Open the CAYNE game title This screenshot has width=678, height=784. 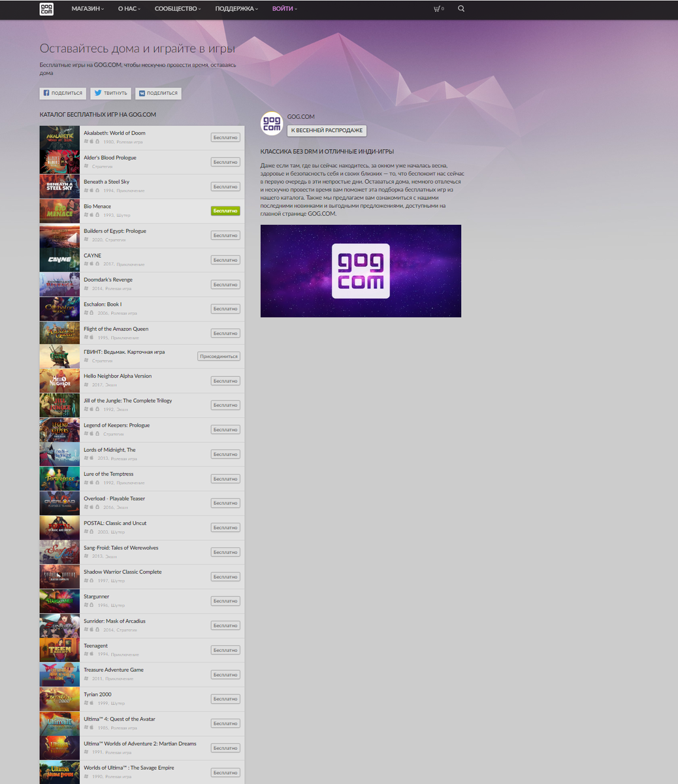92,255
